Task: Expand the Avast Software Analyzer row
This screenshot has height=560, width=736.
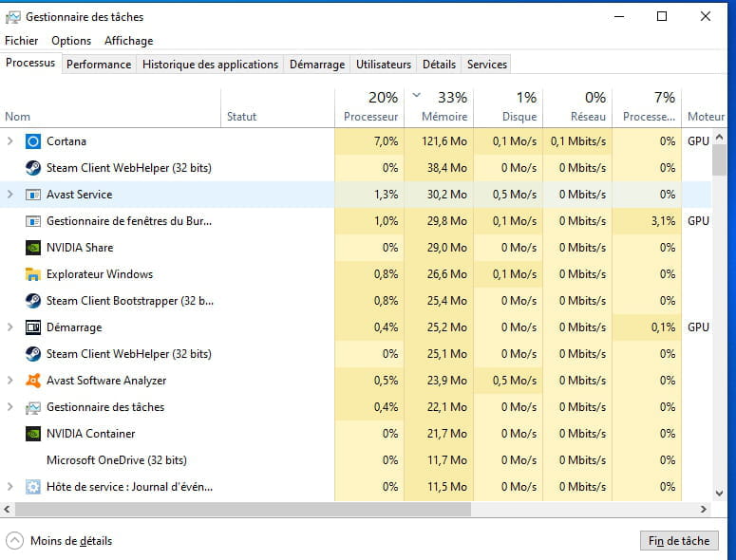Action: 10,381
